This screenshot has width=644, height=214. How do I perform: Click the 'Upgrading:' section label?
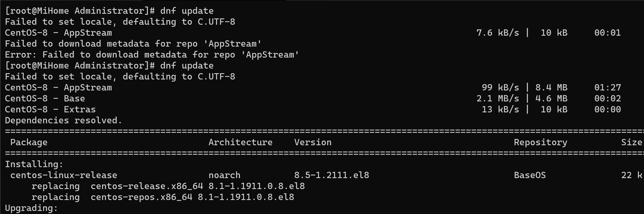[31, 208]
